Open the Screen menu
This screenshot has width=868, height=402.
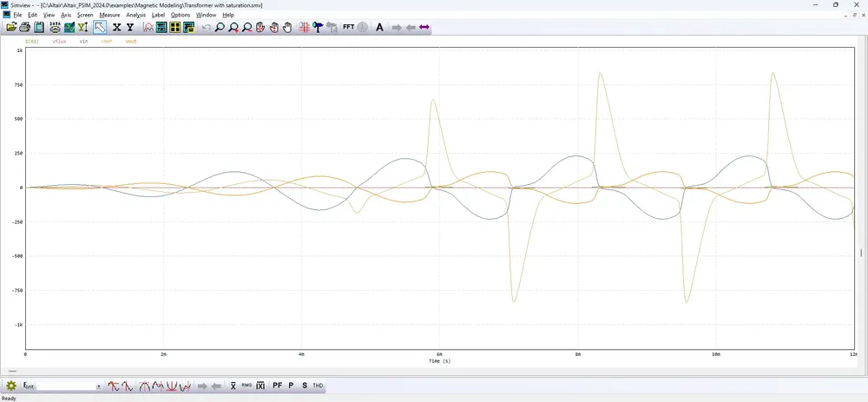[x=85, y=15]
